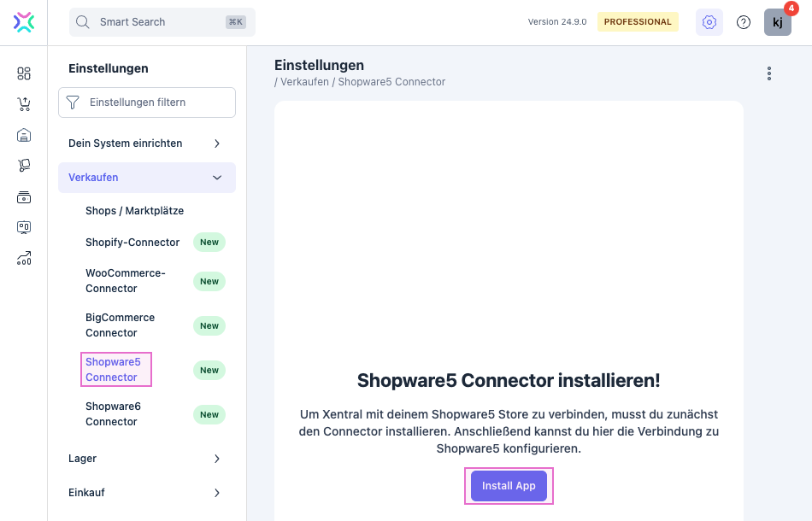The image size is (812, 521).
Task: Select Shopify-Connector in the settings menu
Action: (x=132, y=243)
